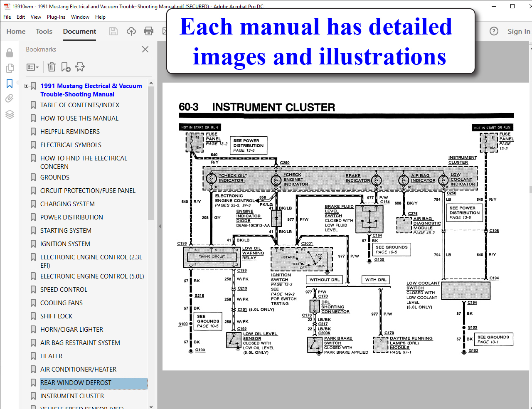Viewport: 532px width, 409px height.
Task: Open the Help question mark icon
Action: [x=494, y=31]
